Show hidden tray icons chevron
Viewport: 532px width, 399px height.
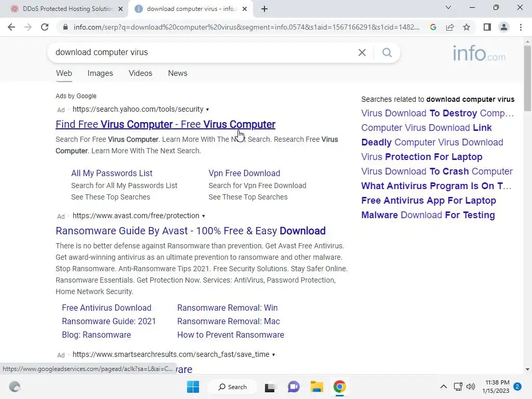tap(444, 387)
